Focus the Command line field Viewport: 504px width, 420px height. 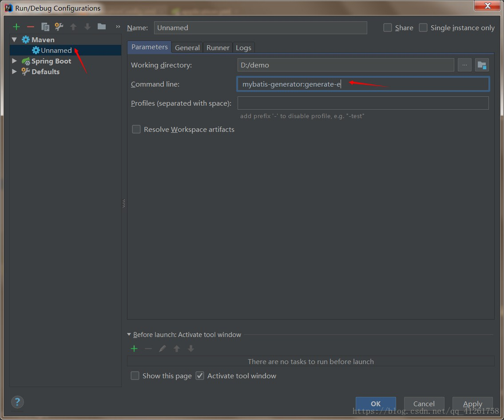point(363,84)
